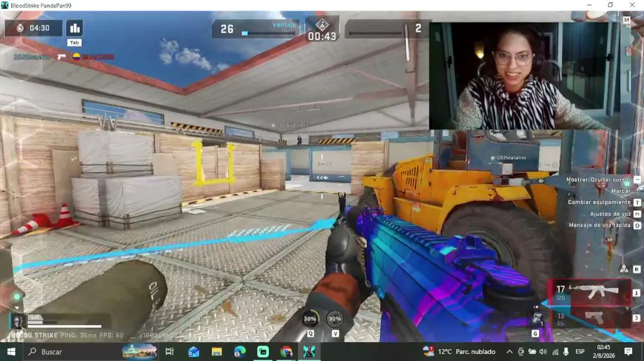The height and width of the screenshot is (361, 644).
Task: Click the V ability 30% circle
Action: [335, 318]
